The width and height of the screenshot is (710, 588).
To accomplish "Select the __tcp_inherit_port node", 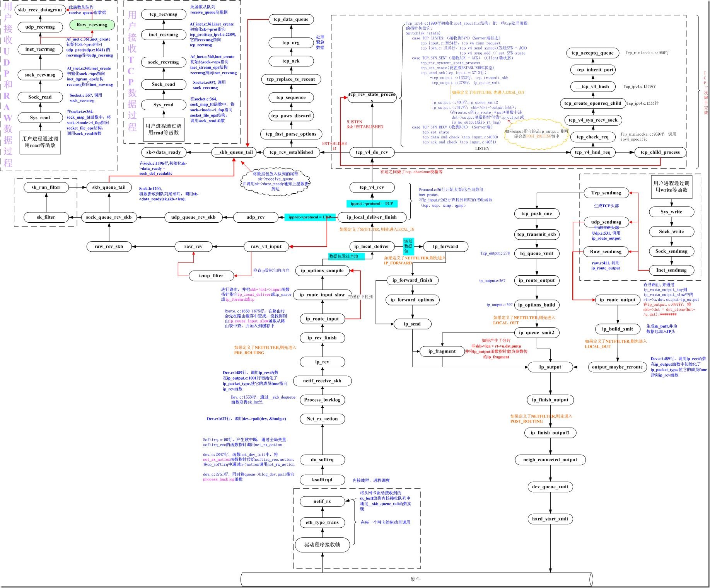I will click(x=593, y=70).
